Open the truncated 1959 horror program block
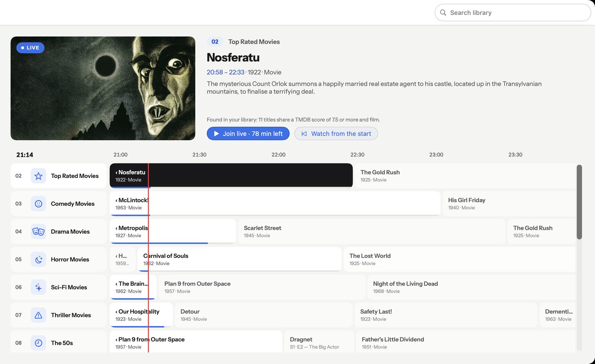595x364 pixels. (x=122, y=259)
